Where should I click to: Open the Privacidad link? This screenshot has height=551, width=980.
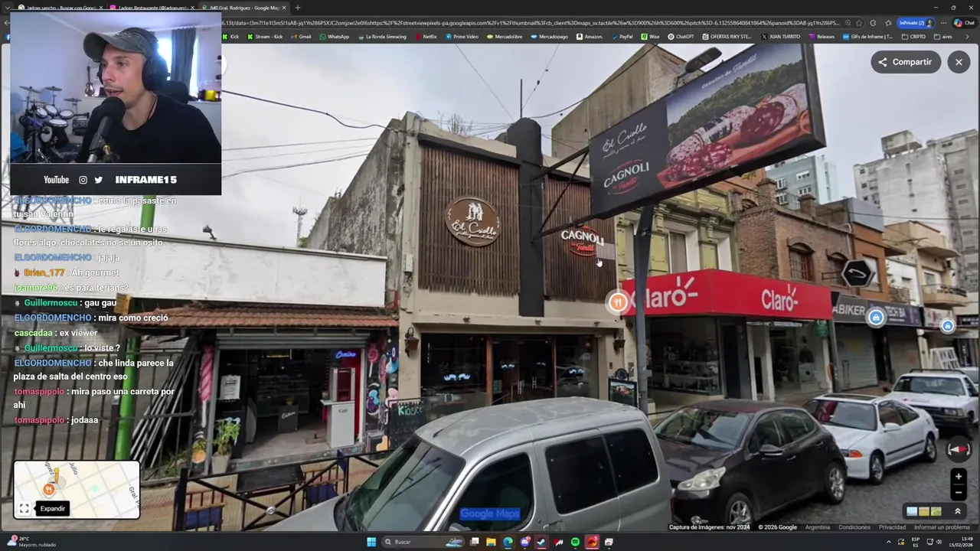click(892, 527)
